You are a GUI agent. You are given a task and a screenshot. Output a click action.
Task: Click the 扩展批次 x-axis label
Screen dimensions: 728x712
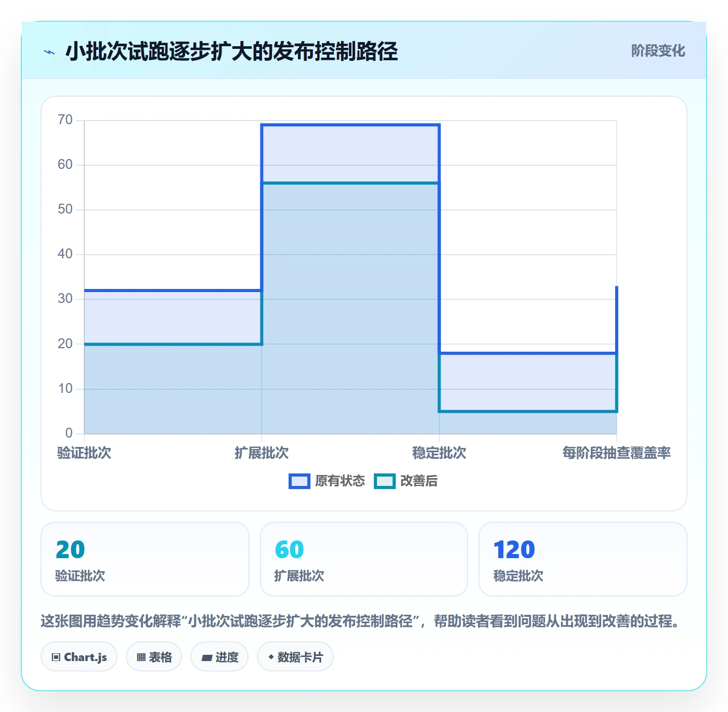(x=262, y=453)
